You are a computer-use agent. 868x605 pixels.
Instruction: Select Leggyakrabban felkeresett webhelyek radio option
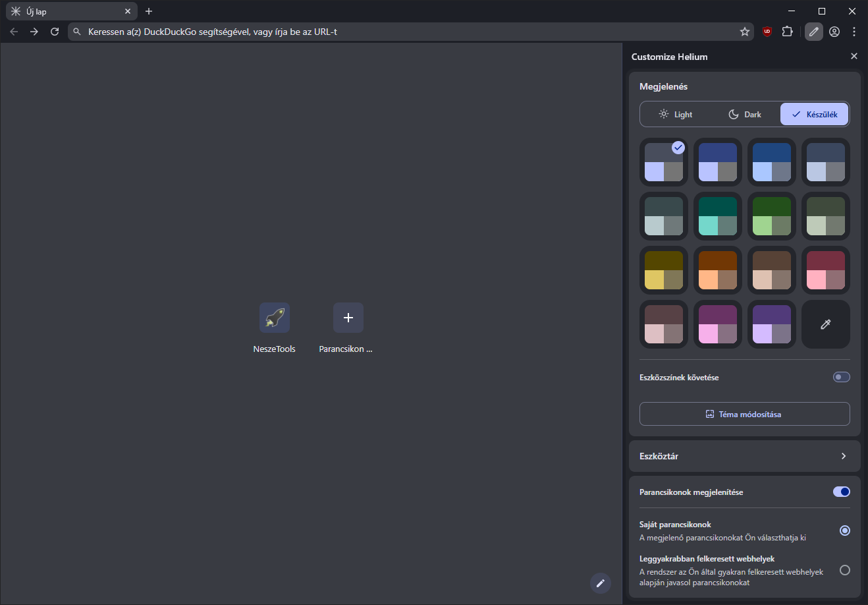pyautogui.click(x=844, y=570)
